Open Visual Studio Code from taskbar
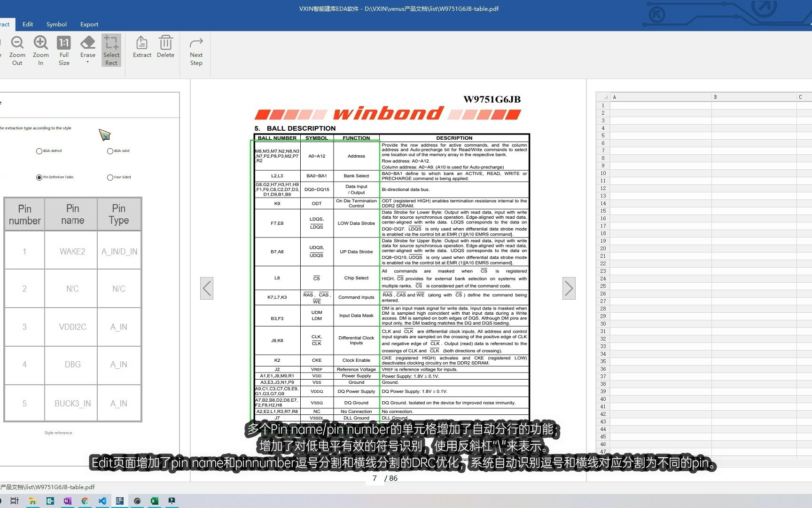 tap(102, 501)
